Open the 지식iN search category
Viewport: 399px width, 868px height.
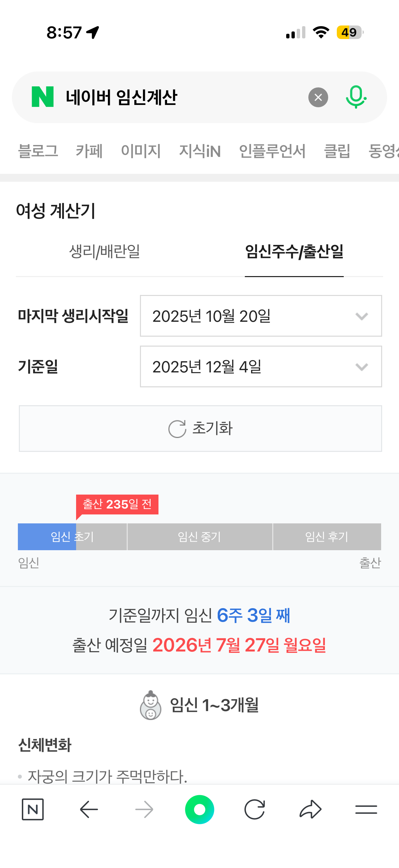[x=200, y=151]
